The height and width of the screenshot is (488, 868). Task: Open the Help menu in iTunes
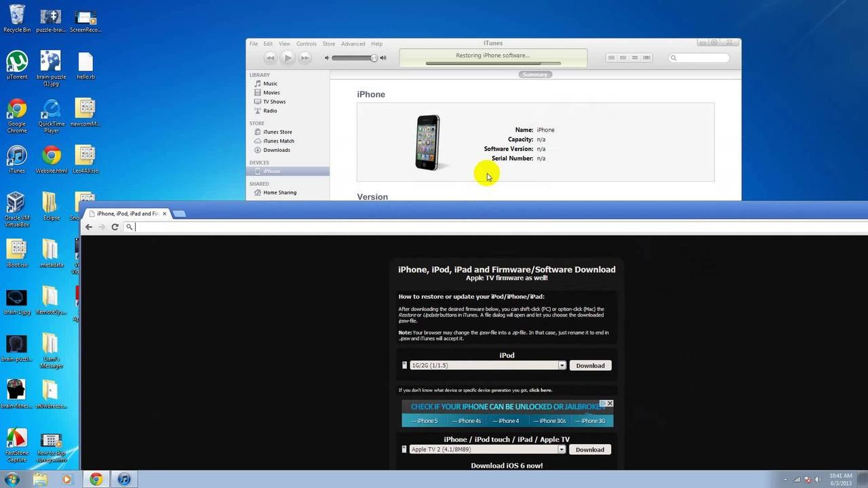pyautogui.click(x=376, y=44)
